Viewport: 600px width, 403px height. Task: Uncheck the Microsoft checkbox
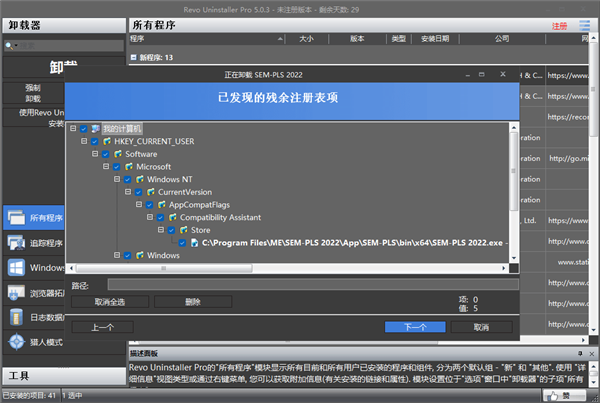click(x=117, y=167)
